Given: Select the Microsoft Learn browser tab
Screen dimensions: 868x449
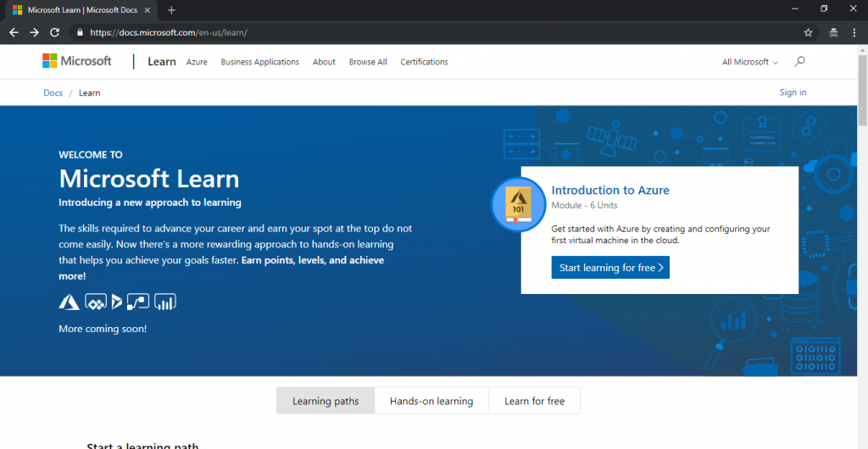Looking at the screenshot, I should click(x=83, y=10).
